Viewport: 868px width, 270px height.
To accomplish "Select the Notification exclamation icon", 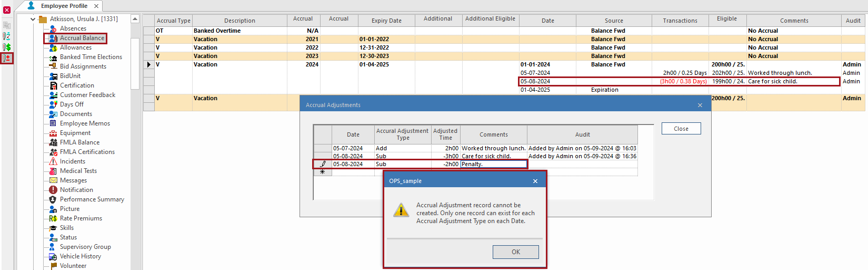I will tap(53, 190).
